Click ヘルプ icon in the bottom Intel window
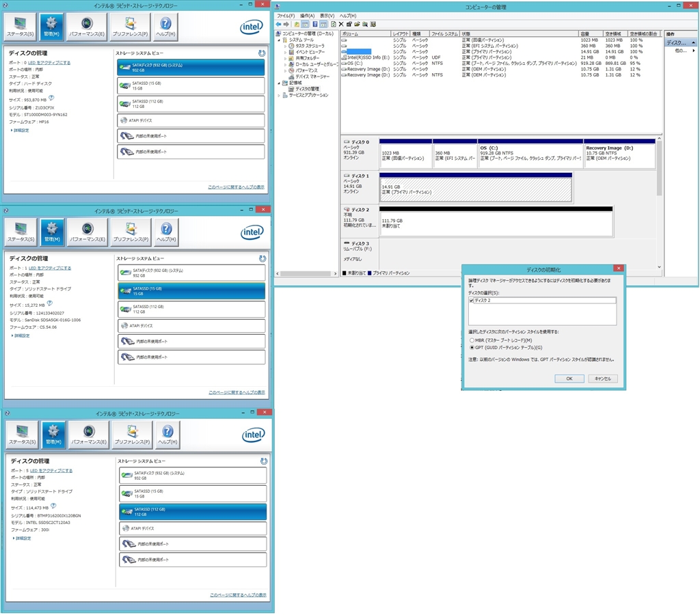The width and height of the screenshot is (700, 615). (x=167, y=435)
